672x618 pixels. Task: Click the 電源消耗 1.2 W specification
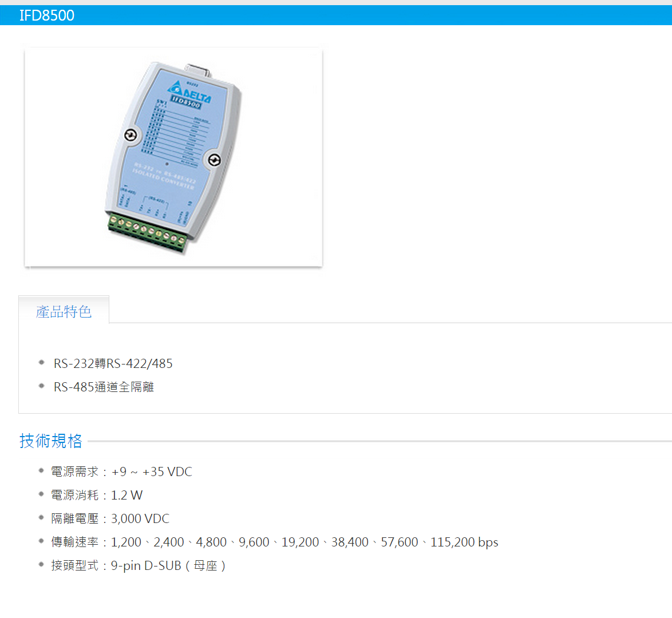(x=97, y=496)
